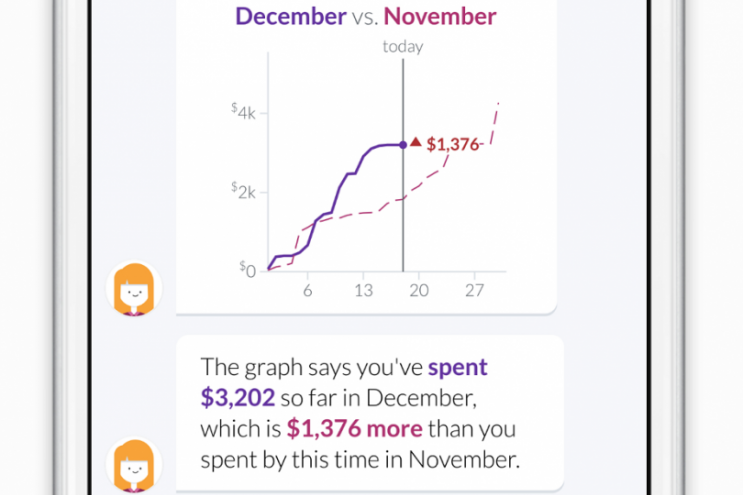Screen dimensions: 743x495
Task: Click the $4k y-axis label
Action: (x=244, y=112)
